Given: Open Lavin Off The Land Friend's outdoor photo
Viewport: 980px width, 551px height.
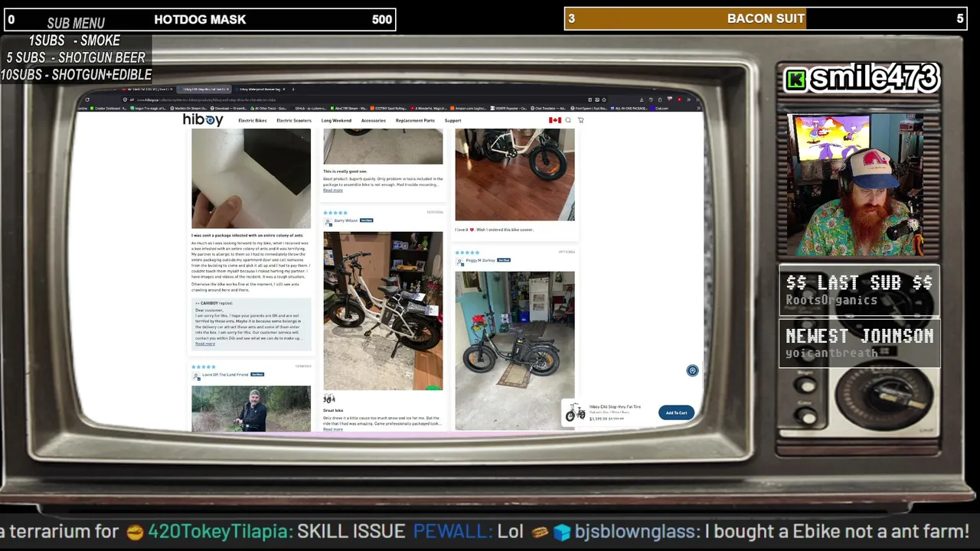Looking at the screenshot, I should [x=251, y=409].
